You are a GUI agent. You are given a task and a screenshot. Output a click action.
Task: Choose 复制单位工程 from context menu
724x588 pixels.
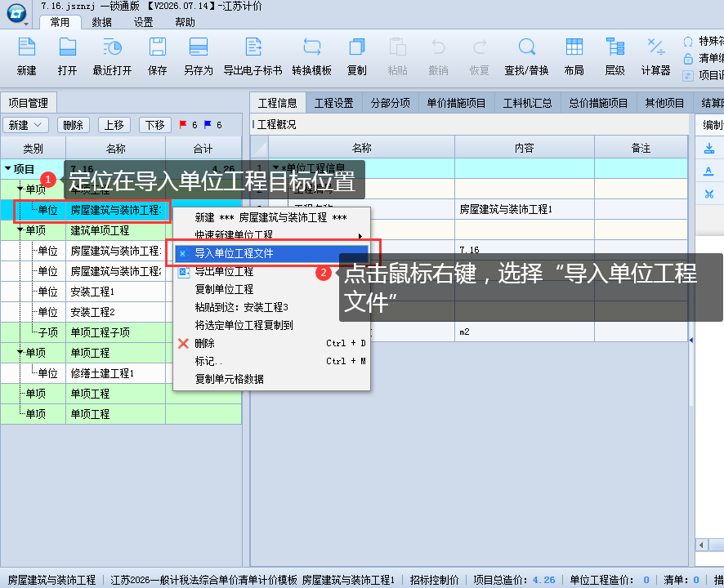271,289
